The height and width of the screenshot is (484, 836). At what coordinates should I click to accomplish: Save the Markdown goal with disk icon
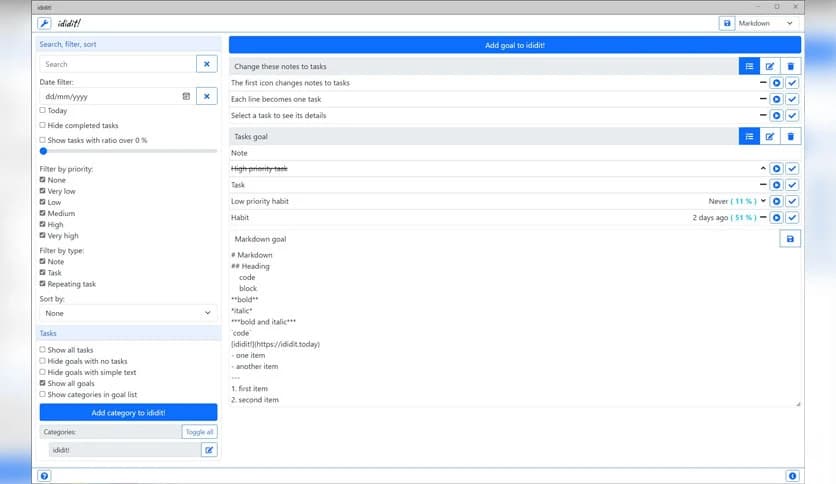point(790,239)
